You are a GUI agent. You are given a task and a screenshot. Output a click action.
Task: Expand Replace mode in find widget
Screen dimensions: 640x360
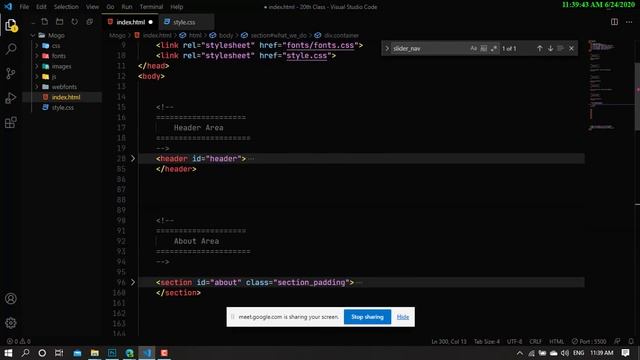387,49
